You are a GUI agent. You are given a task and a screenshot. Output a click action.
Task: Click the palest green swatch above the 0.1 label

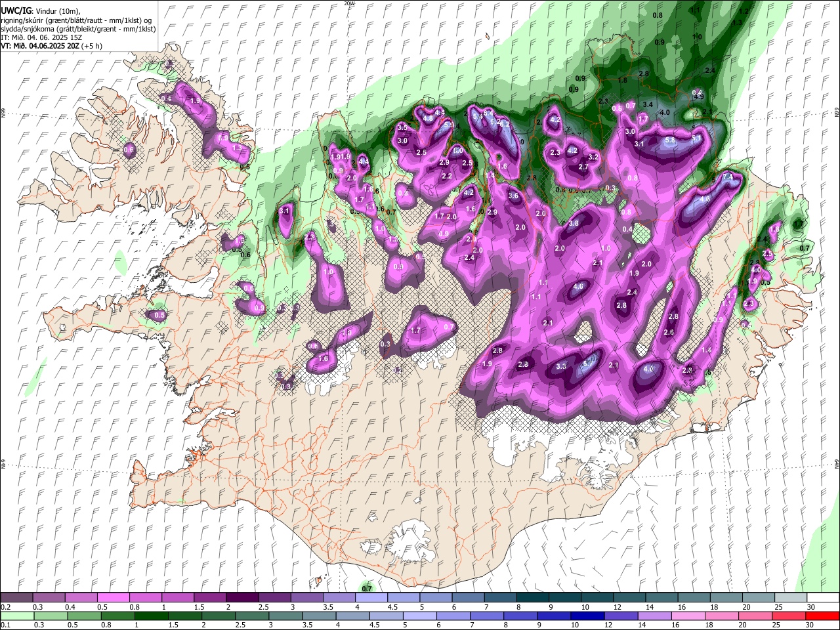[x=18, y=616]
